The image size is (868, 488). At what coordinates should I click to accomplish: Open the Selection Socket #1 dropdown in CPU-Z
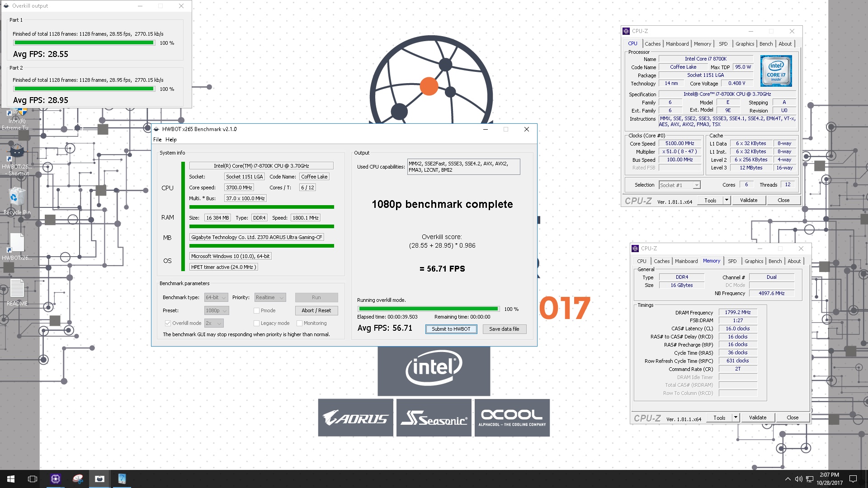pos(679,185)
